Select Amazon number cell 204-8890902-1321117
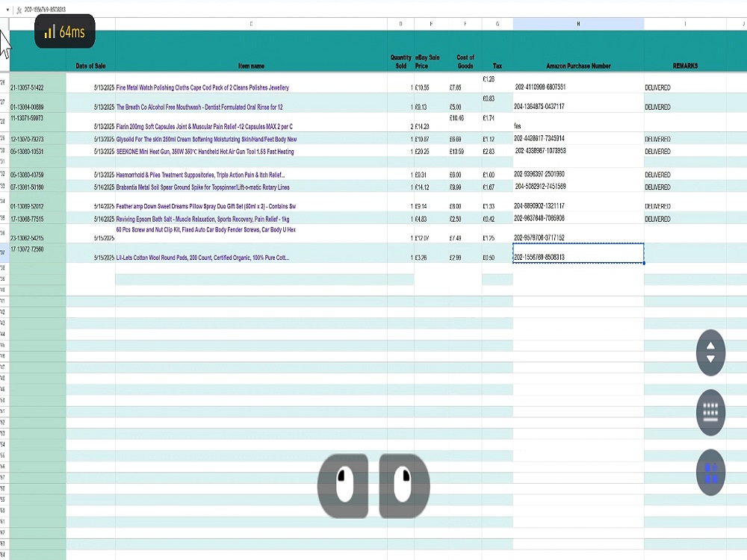Screen dimensions: 747x560 pyautogui.click(x=578, y=202)
